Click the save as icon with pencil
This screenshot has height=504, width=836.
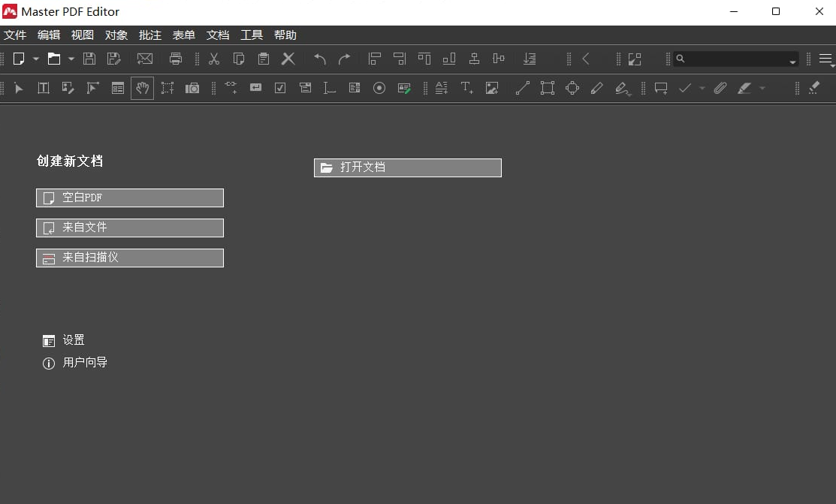tap(113, 59)
